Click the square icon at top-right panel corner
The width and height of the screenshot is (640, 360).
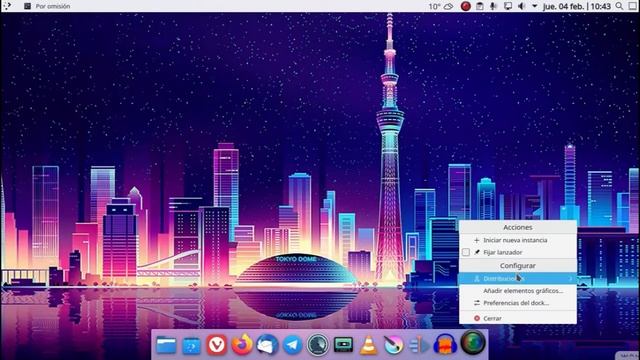(x=633, y=6)
